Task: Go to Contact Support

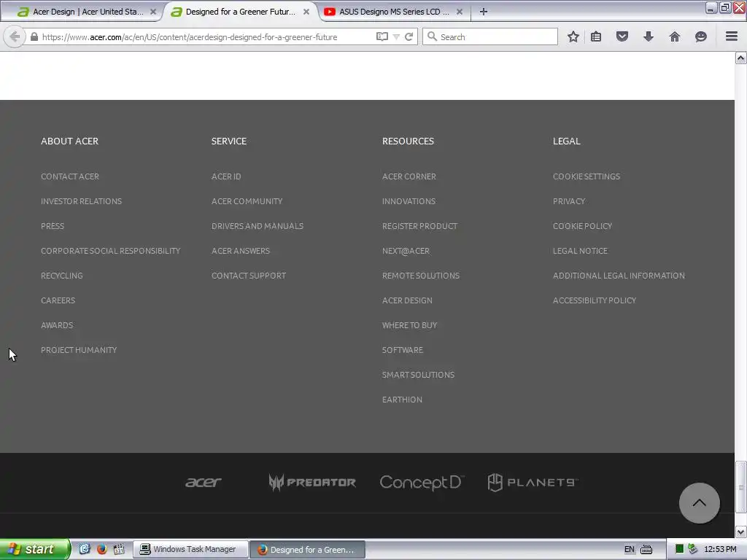Action: (x=249, y=275)
